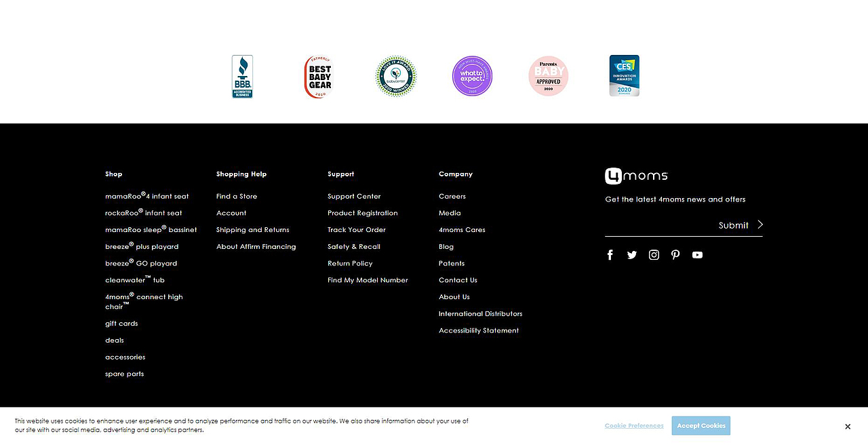The image size is (868, 445).
Task: Focus the newsletter email input field
Action: (x=660, y=225)
